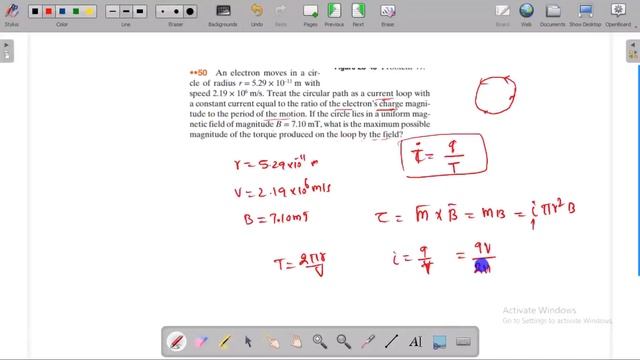640x360 pixels.
Task: Select the Highlighter tool
Action: (224, 342)
